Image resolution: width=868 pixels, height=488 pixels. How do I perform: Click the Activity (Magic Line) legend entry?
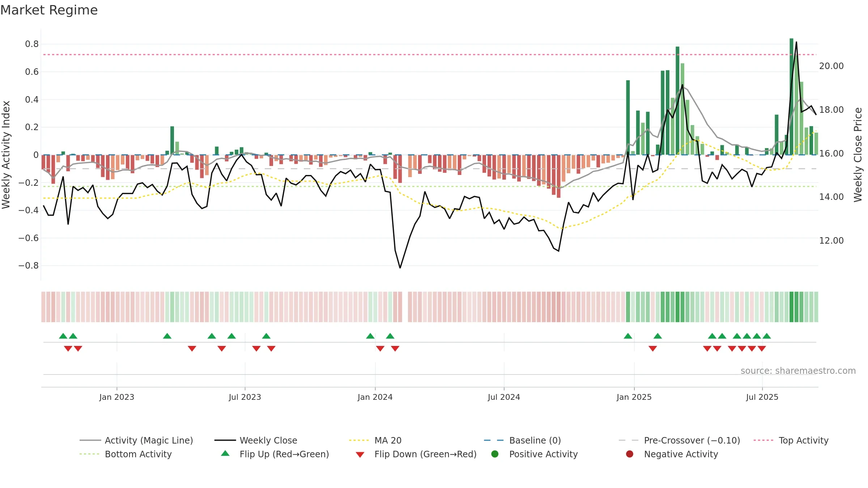(x=136, y=440)
